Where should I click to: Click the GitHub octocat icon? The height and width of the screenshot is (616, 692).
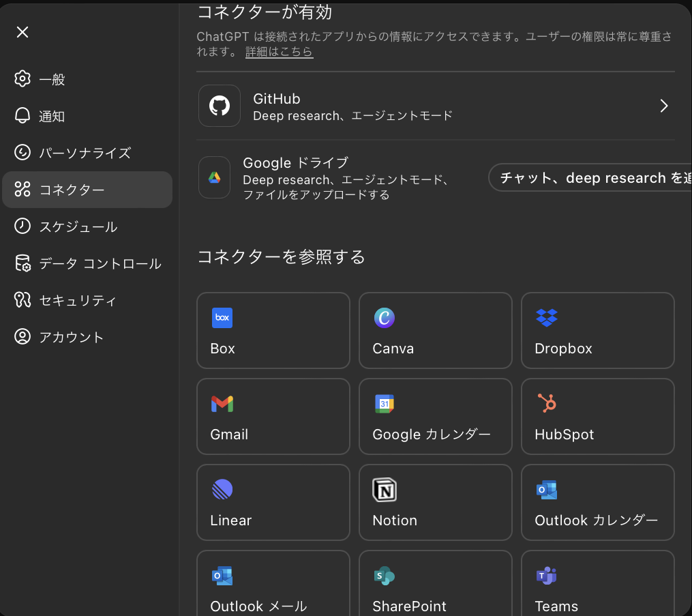220,106
